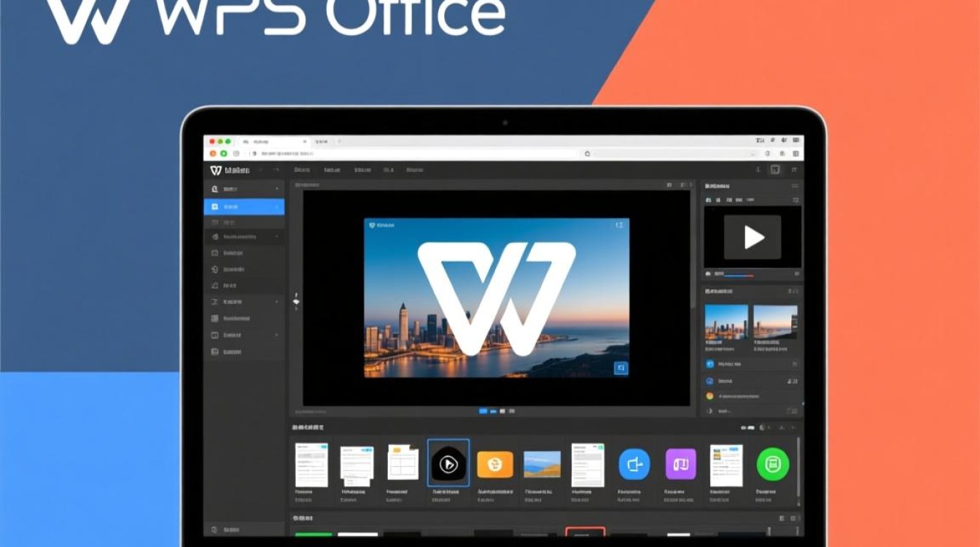Click the browser address field
Viewport: 980px width, 547px height.
[x=416, y=154]
